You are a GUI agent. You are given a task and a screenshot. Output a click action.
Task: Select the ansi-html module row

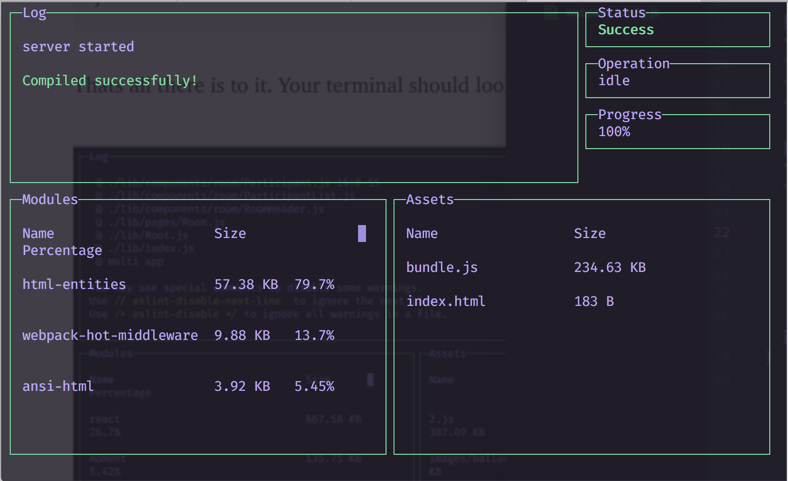coord(178,386)
